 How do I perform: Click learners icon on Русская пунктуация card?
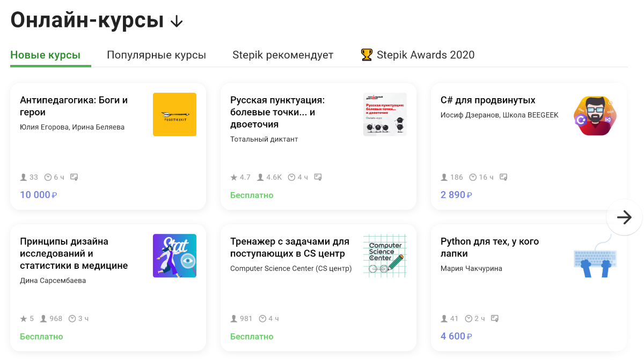click(x=260, y=177)
